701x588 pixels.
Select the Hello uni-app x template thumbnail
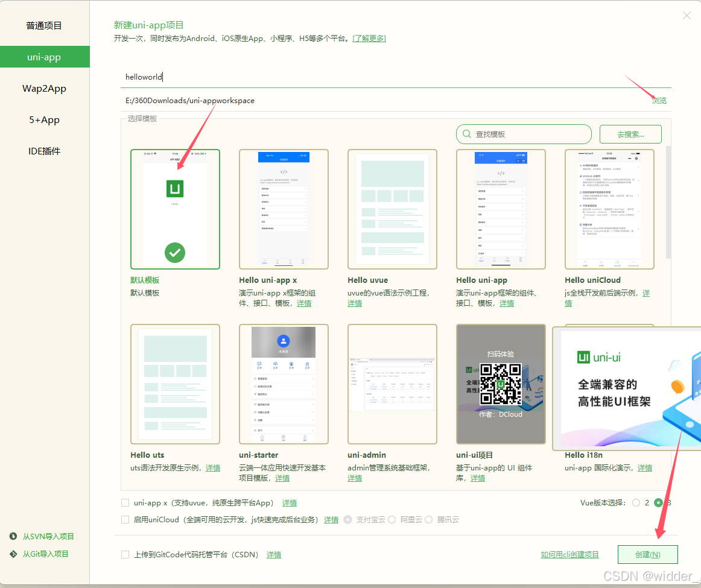pyautogui.click(x=284, y=209)
